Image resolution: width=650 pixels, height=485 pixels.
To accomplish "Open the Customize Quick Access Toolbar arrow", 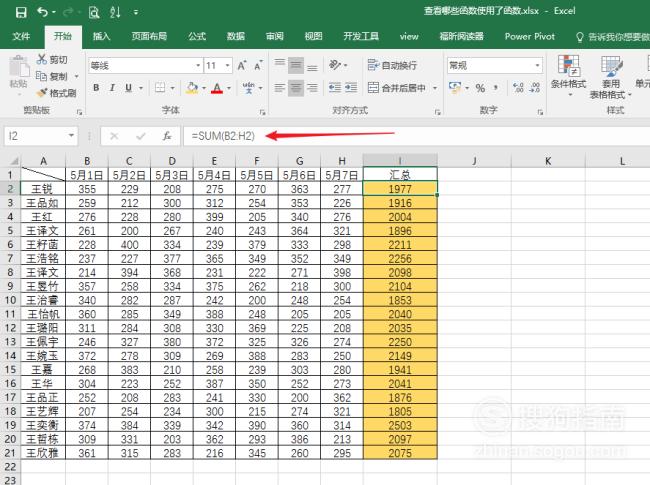I will [x=136, y=12].
